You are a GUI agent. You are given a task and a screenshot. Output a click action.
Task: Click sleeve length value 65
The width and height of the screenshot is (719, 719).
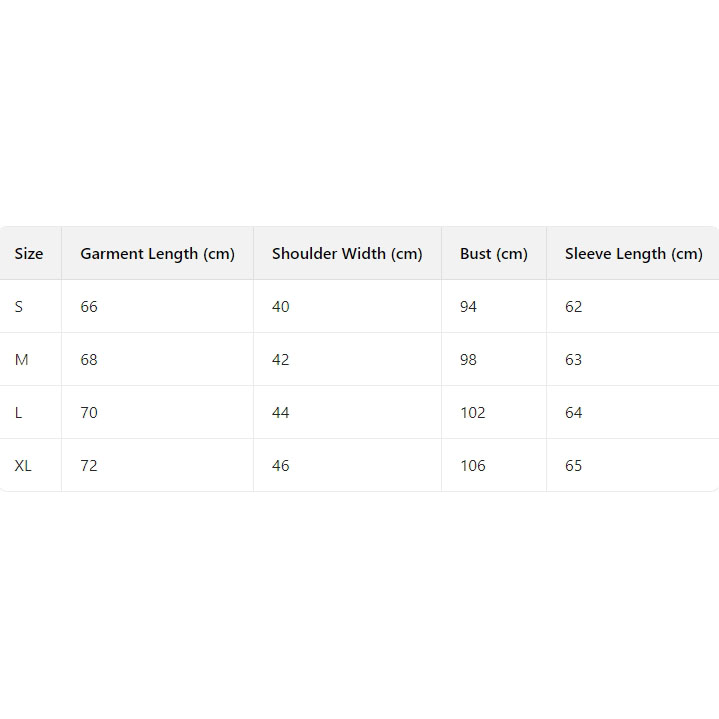coord(573,466)
